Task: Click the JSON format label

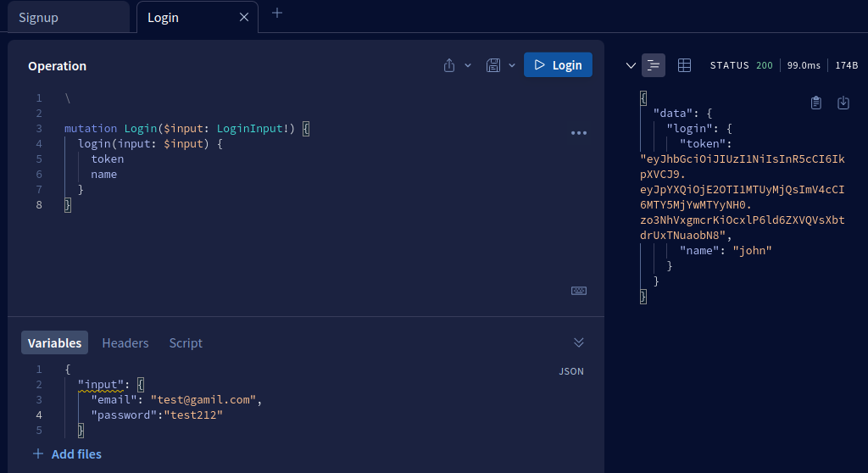Action: pyautogui.click(x=571, y=371)
